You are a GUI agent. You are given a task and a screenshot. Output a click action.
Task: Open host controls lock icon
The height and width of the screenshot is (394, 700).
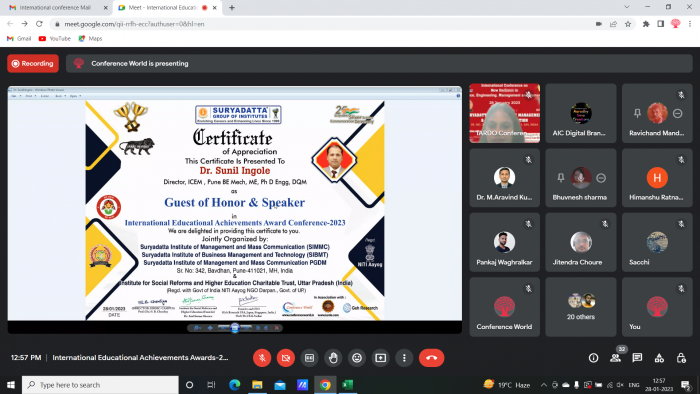681,358
